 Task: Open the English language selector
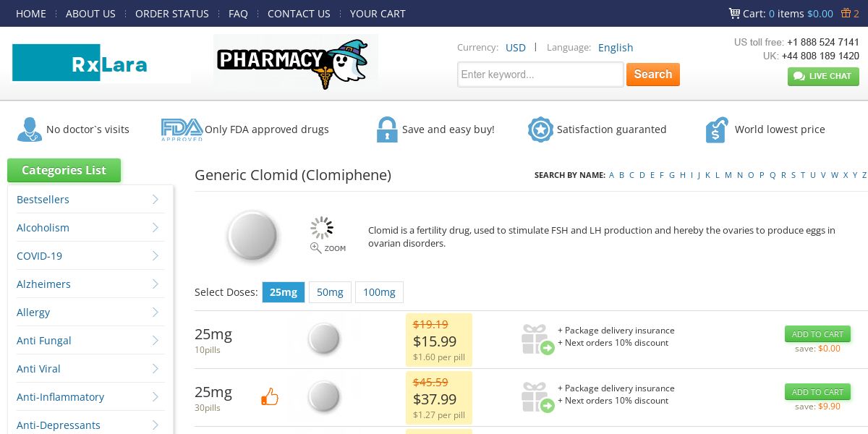click(x=616, y=48)
